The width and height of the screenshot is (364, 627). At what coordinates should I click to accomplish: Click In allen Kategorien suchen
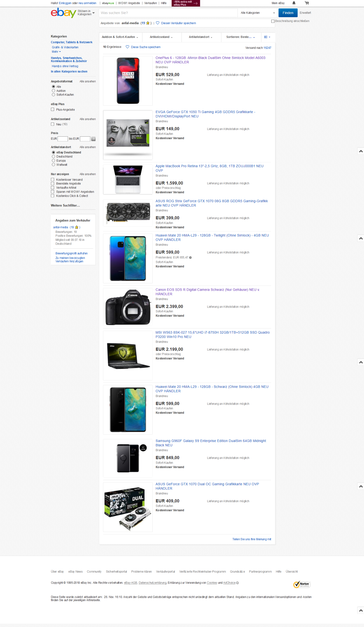pyautogui.click(x=69, y=72)
